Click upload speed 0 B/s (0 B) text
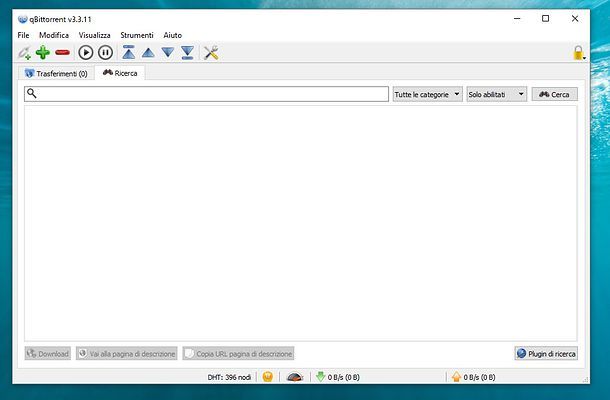The height and width of the screenshot is (400, 610). click(x=479, y=377)
